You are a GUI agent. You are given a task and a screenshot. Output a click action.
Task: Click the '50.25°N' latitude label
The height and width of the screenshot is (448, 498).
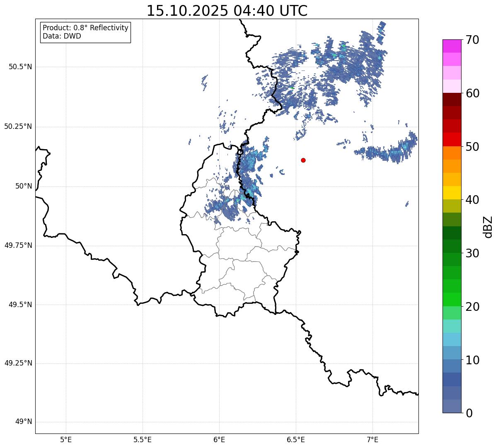(x=18, y=126)
